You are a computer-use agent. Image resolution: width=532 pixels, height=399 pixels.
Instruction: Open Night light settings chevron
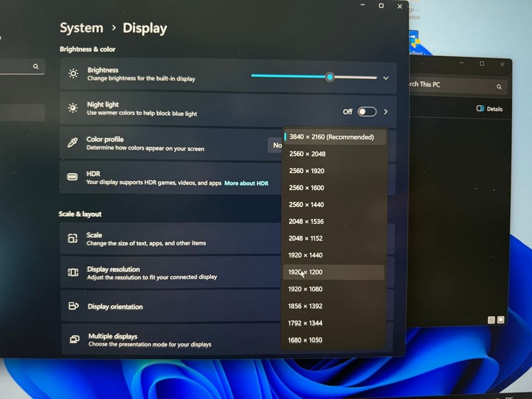click(x=385, y=112)
